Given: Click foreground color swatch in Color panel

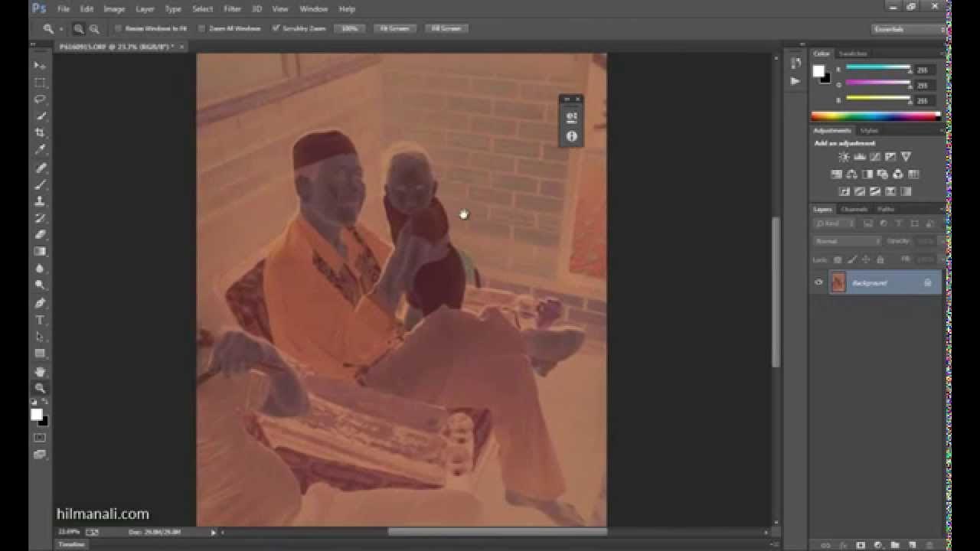Looking at the screenshot, I should 818,71.
